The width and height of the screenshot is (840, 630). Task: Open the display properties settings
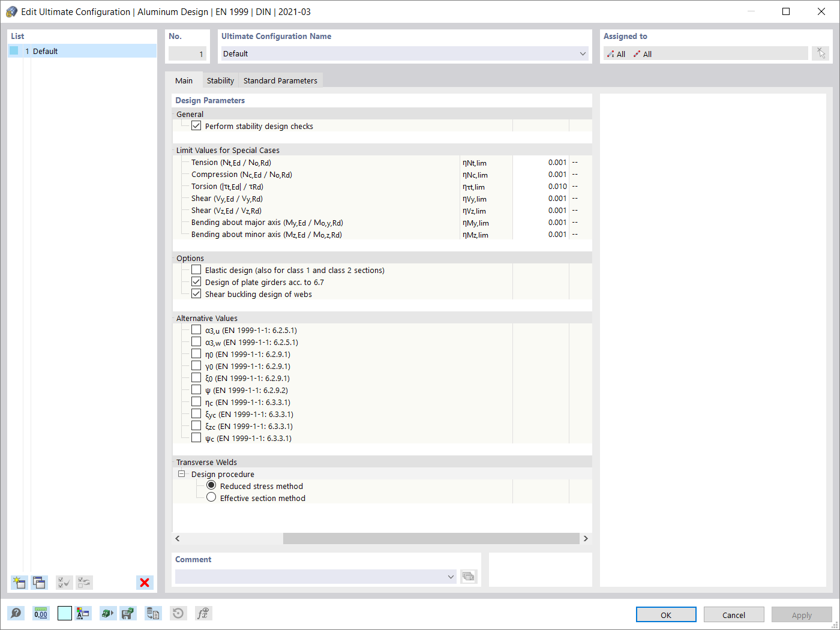pyautogui.click(x=83, y=613)
